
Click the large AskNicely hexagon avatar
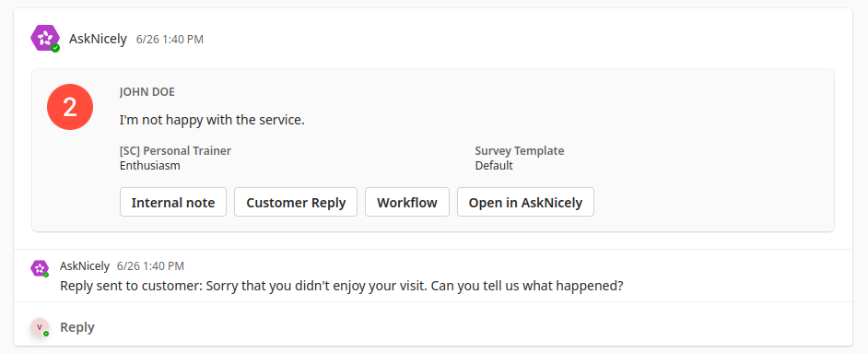coord(45,38)
